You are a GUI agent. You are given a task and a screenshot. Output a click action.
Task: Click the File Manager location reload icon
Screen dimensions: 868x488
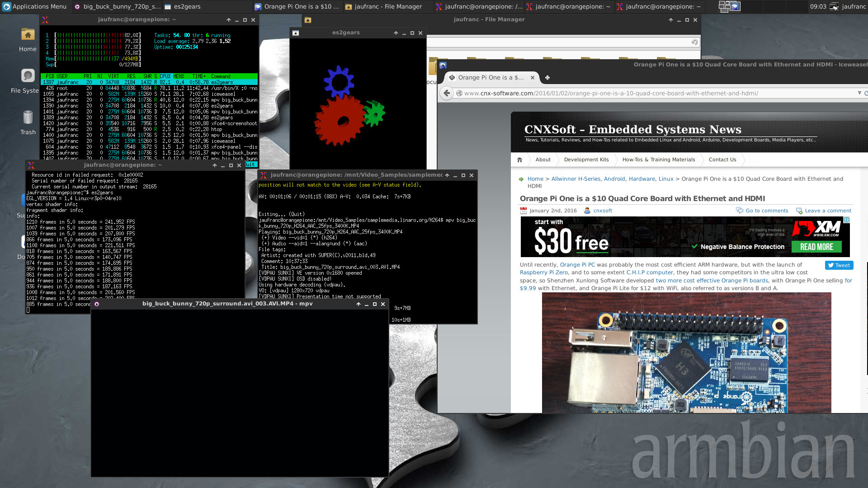click(x=694, y=42)
